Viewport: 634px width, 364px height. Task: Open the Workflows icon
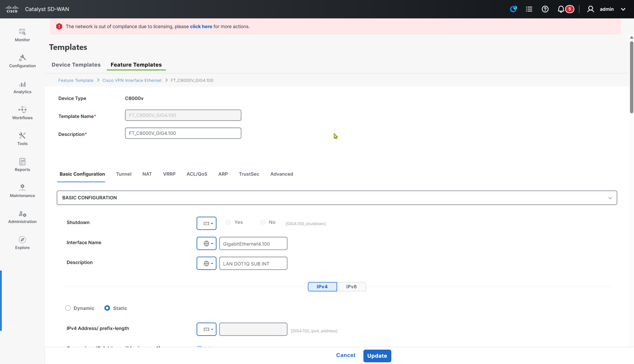[x=22, y=110]
